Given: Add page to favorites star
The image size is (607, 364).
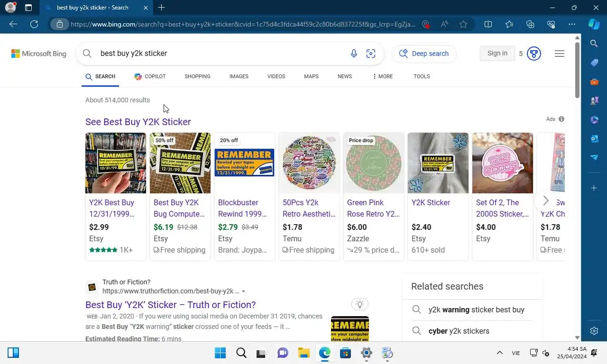Looking at the screenshot, I should click(463, 24).
